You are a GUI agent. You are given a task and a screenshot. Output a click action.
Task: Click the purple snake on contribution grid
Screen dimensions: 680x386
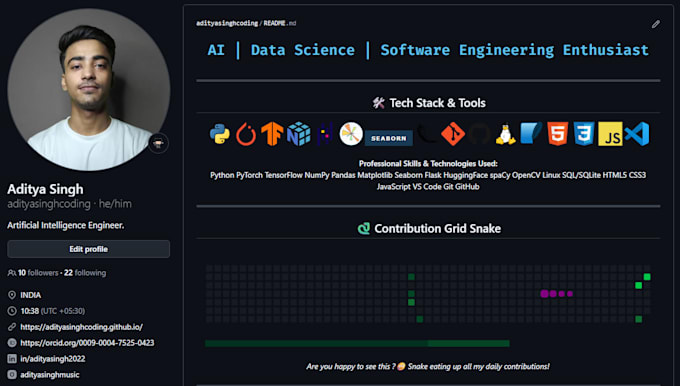click(x=557, y=294)
